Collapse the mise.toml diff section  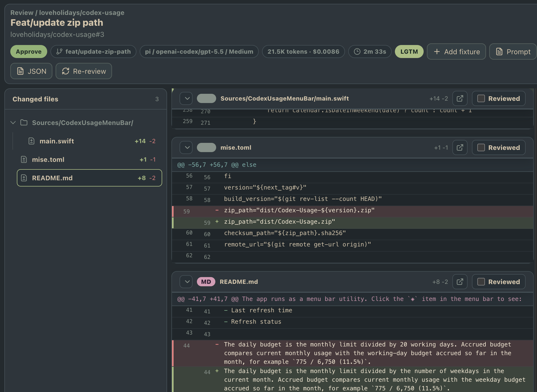tap(186, 147)
